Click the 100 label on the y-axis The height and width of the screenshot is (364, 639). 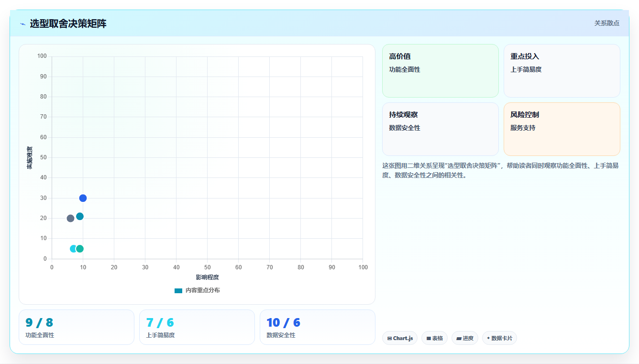coord(42,56)
